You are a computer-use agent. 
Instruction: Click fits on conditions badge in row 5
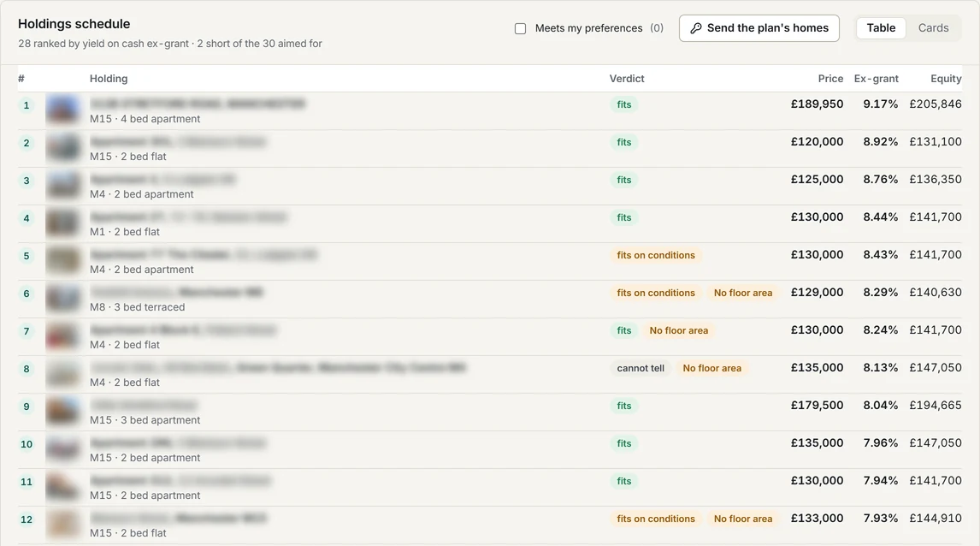(656, 255)
